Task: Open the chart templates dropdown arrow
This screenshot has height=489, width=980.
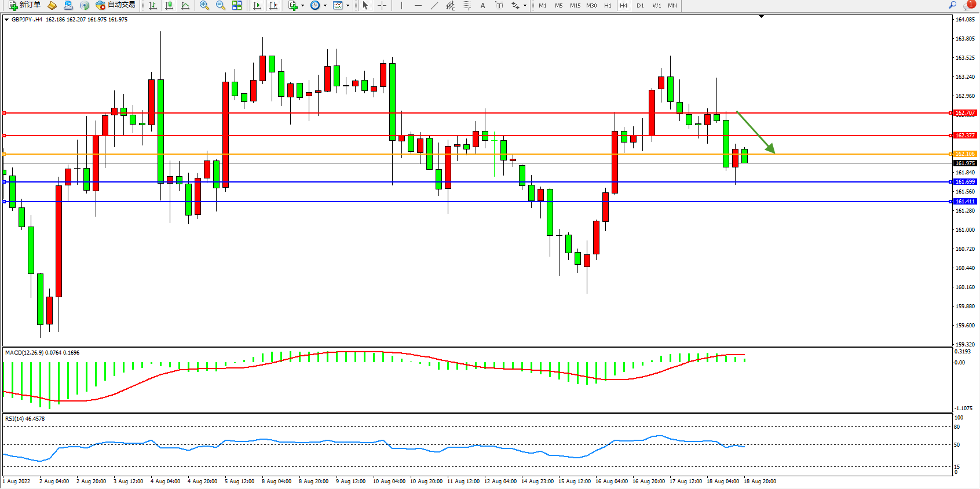Action: 348,6
